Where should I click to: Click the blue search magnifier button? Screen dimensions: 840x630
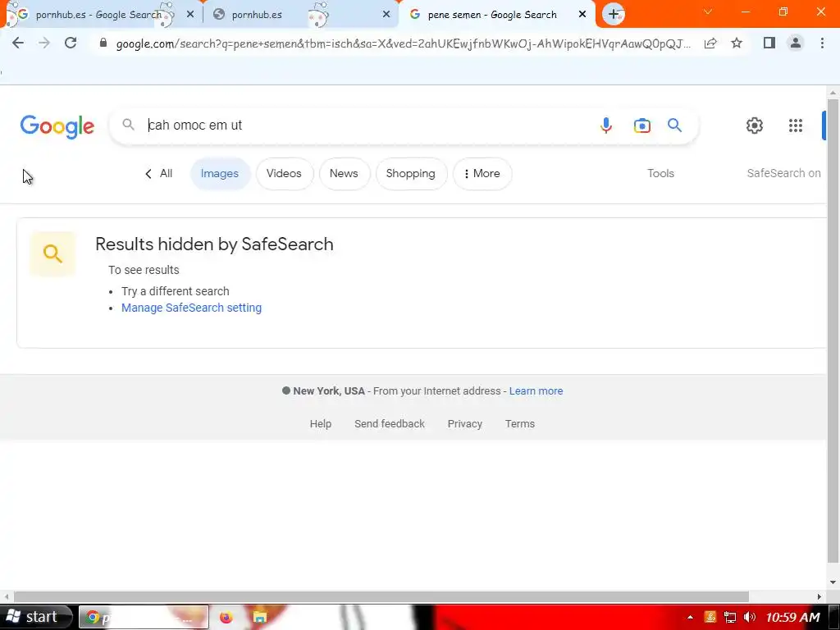[674, 126]
